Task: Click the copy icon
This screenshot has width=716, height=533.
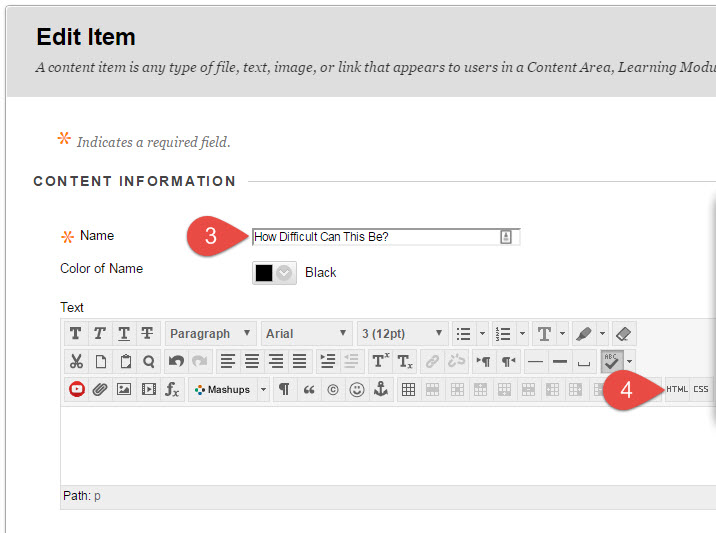Action: (101, 362)
